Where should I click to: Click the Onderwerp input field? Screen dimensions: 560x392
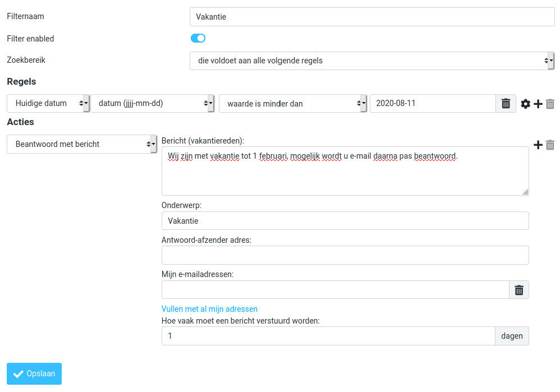[x=345, y=221]
